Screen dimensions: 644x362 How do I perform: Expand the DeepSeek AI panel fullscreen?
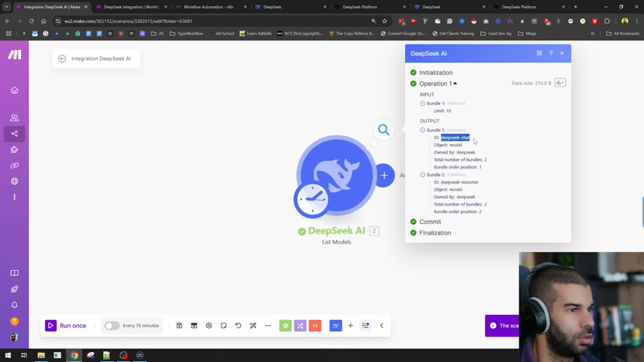point(539,53)
